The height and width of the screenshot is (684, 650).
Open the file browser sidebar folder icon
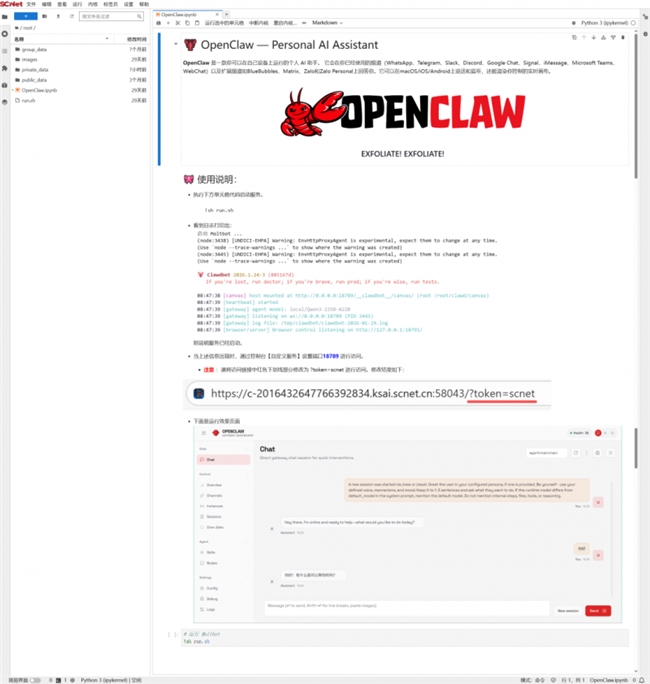tap(5, 17)
